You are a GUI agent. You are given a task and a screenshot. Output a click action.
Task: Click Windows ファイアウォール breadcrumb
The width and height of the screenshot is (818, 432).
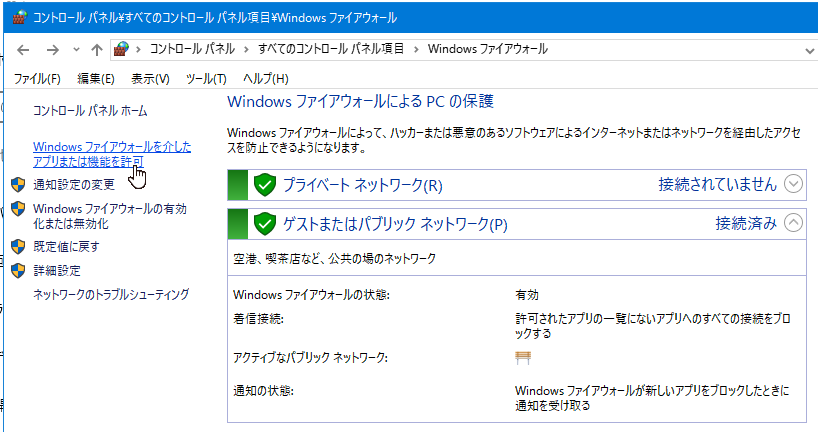click(487, 49)
